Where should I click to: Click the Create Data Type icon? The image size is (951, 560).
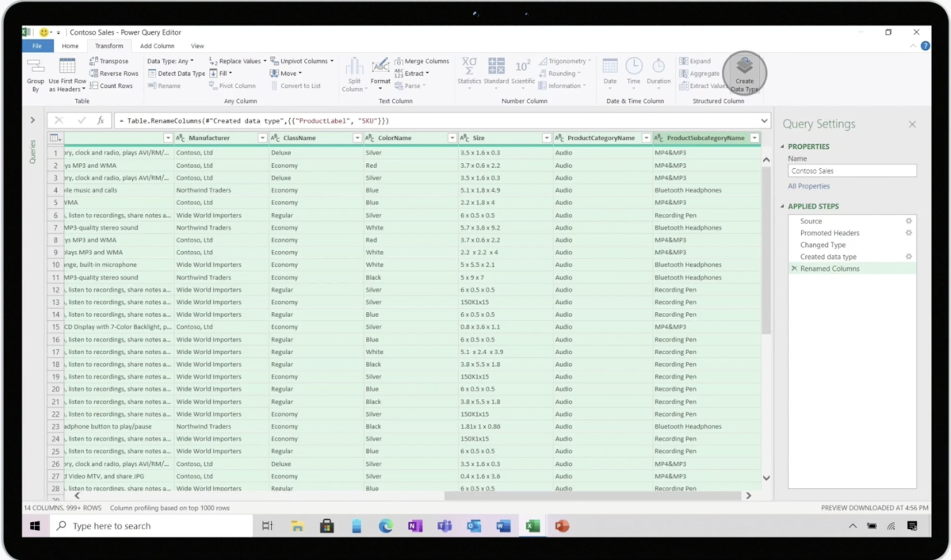(x=744, y=66)
